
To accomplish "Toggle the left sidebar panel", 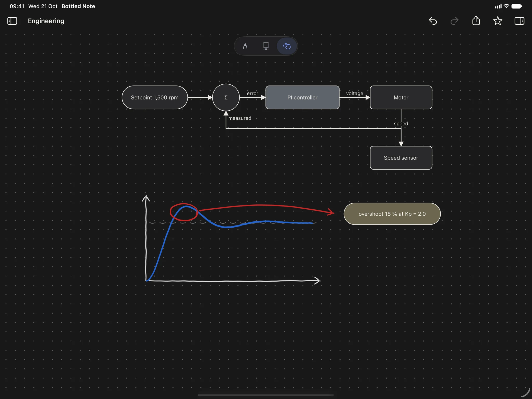I will tap(12, 21).
